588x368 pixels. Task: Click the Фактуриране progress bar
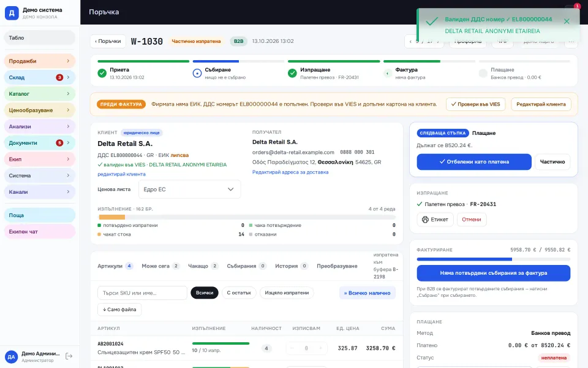coord(494,259)
